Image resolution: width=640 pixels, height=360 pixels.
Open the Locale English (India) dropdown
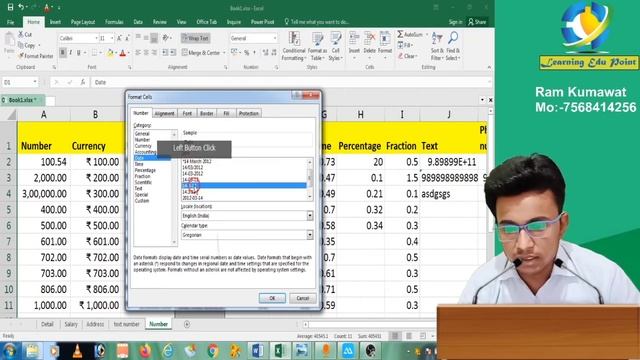[x=310, y=216]
